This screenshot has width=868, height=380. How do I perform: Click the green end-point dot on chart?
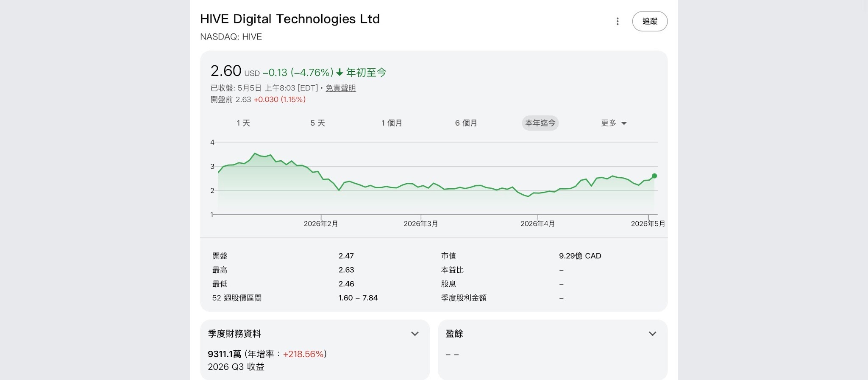pyautogui.click(x=654, y=176)
